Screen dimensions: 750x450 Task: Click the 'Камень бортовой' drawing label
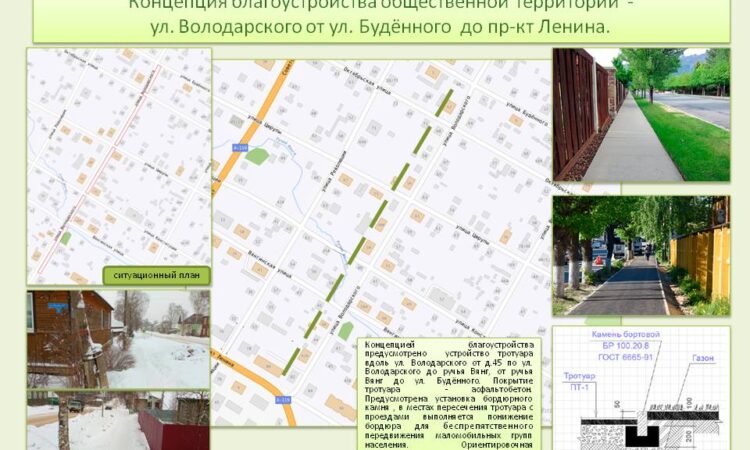click(x=626, y=334)
